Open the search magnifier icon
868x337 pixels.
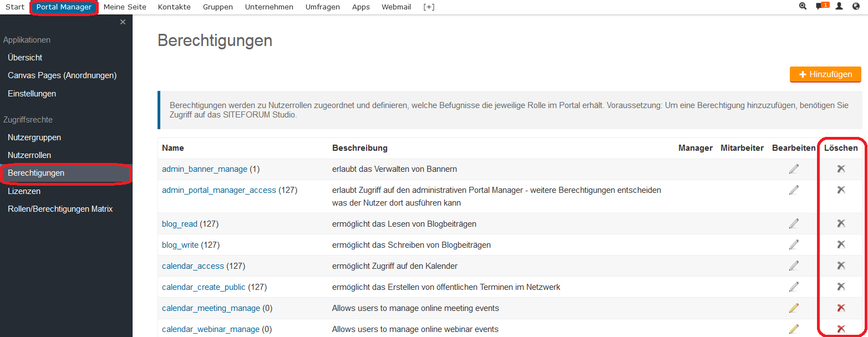[803, 6]
